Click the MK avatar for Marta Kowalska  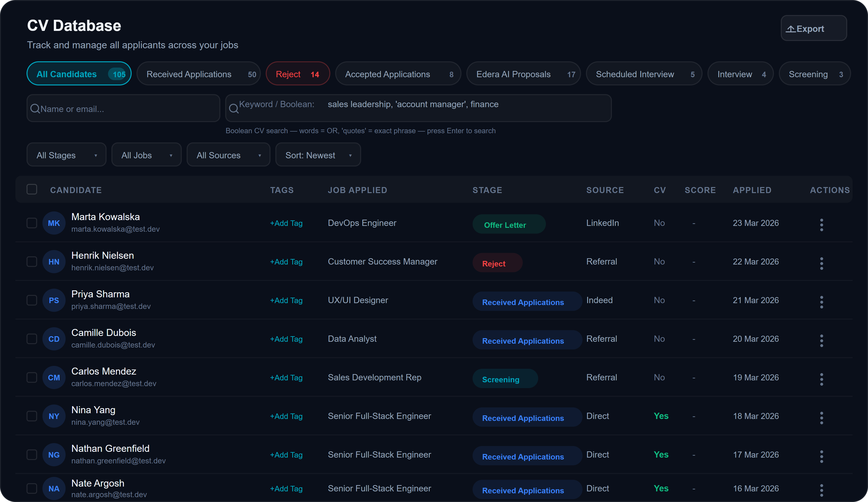point(54,223)
